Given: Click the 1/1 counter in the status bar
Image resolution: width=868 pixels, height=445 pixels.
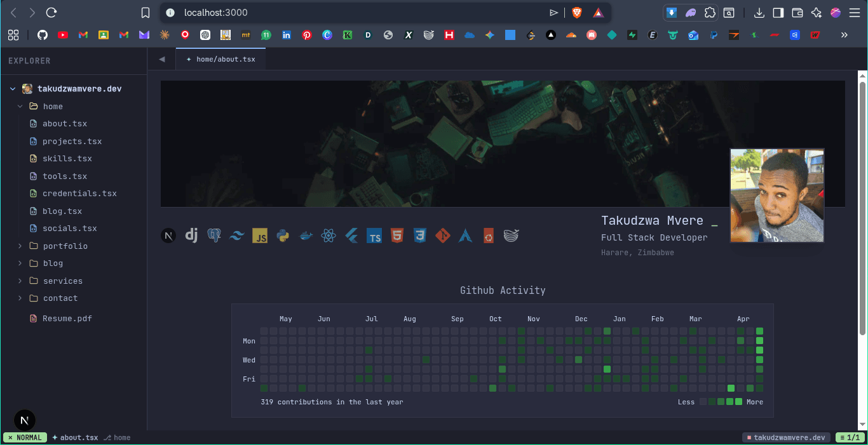Looking at the screenshot, I should coord(850,437).
